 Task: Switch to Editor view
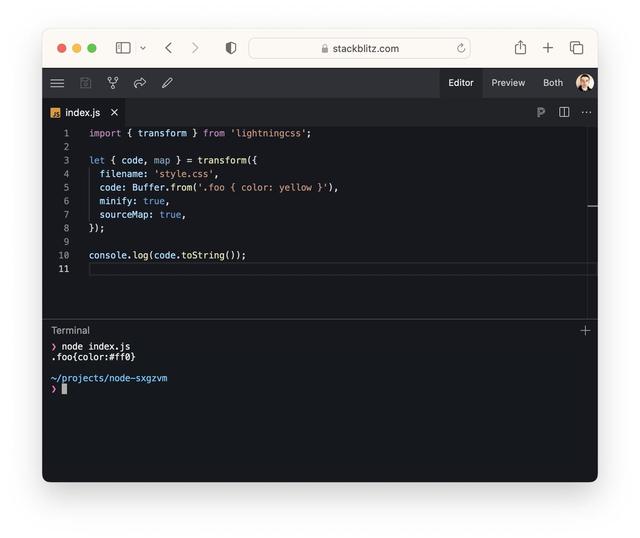coord(461,83)
